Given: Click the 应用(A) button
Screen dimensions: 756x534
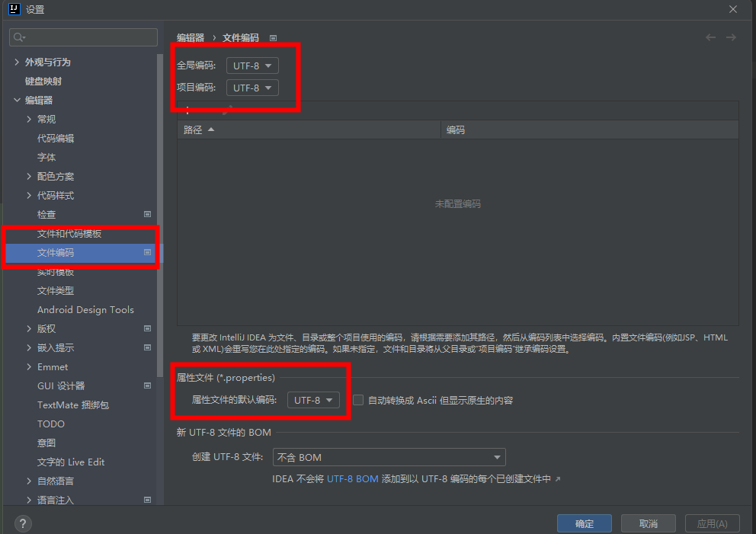Looking at the screenshot, I should 712,523.
